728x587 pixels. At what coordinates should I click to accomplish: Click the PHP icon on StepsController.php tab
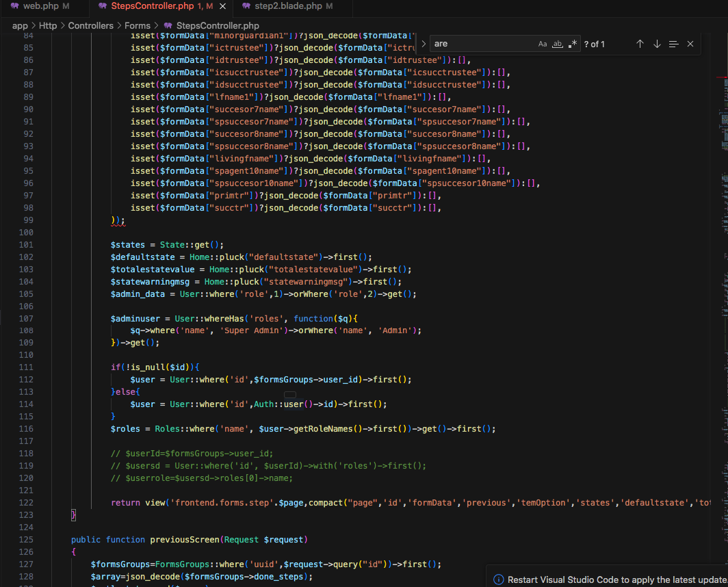(103, 6)
